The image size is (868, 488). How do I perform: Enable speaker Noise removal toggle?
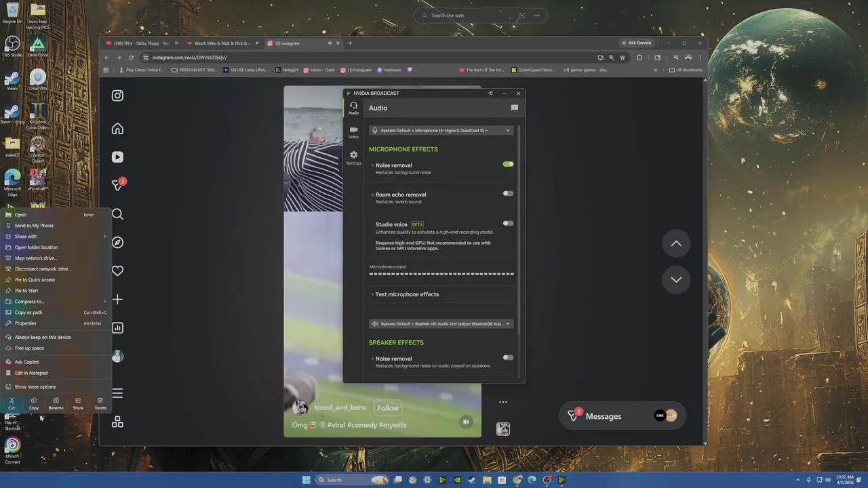(x=508, y=357)
